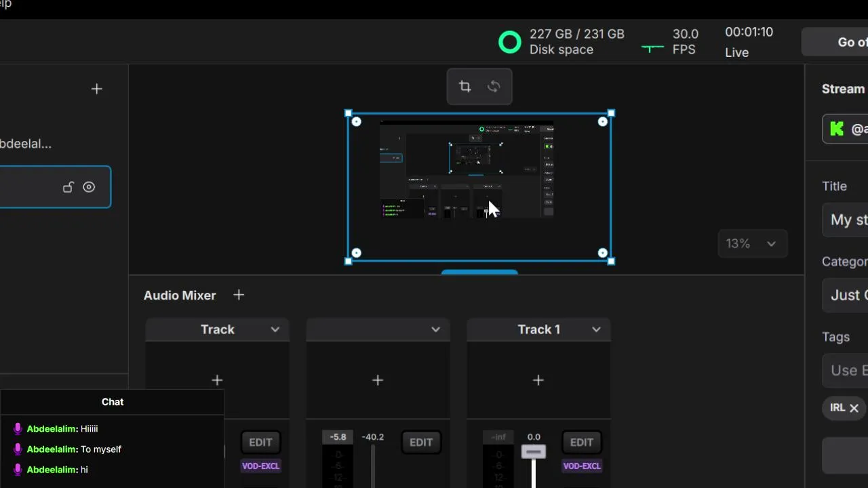This screenshot has height=488, width=868.
Task: Click the Go offline button
Action: tap(835, 42)
